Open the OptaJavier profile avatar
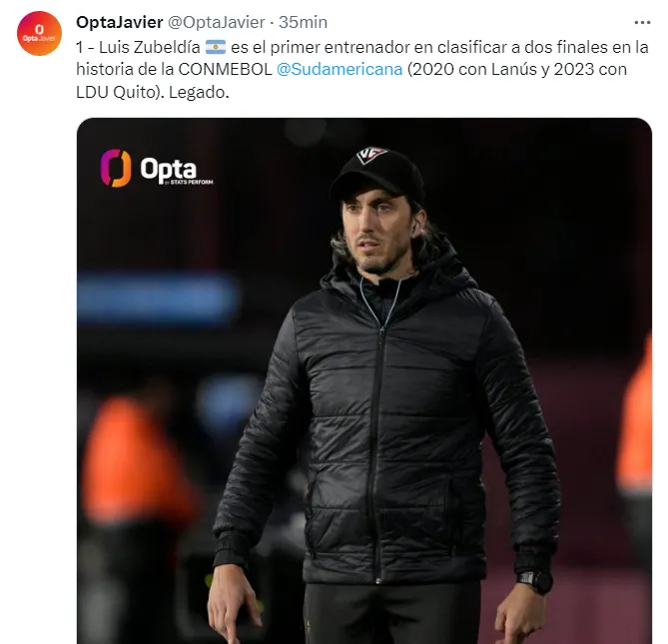Viewport: 668px width, 644px height. coord(39,33)
